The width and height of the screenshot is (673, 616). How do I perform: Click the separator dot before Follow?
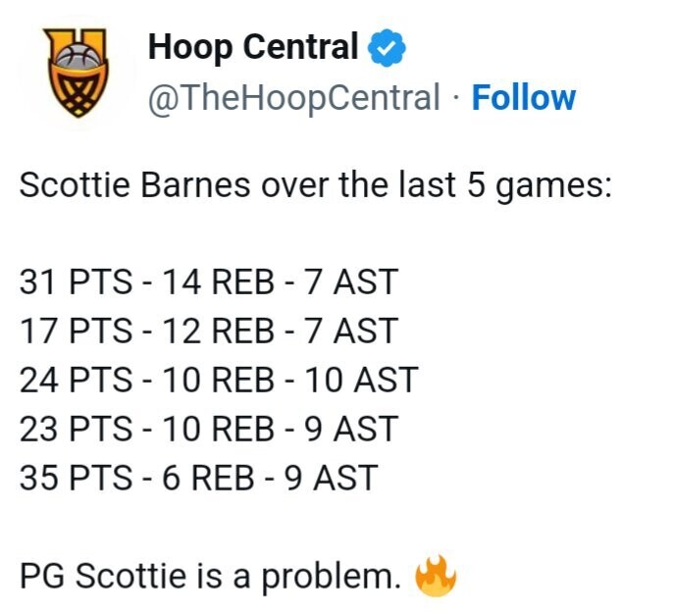[456, 98]
